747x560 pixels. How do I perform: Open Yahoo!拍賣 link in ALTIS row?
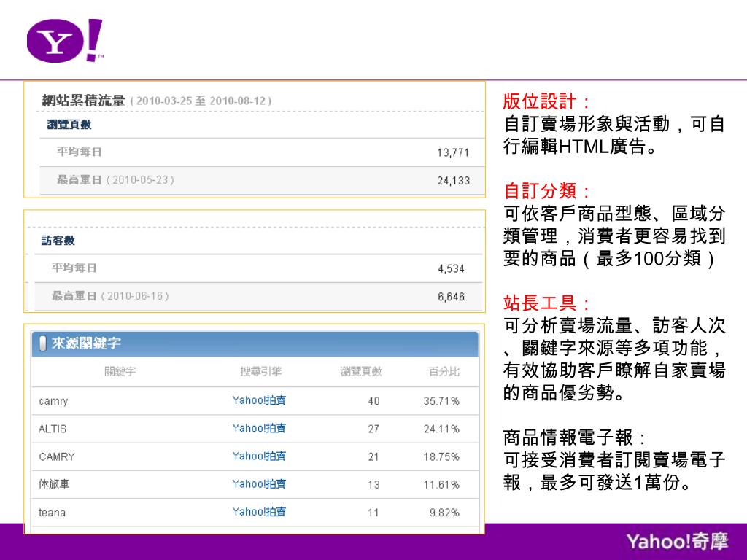(259, 428)
